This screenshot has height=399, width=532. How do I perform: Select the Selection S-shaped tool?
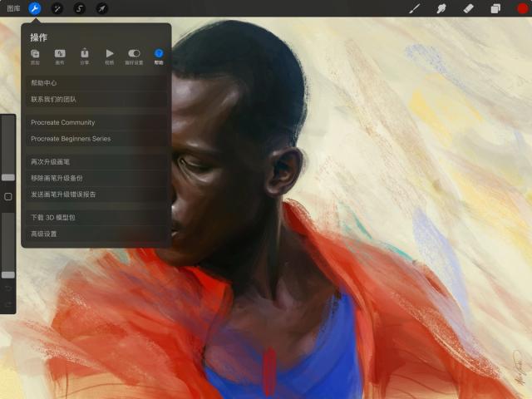[80, 8]
